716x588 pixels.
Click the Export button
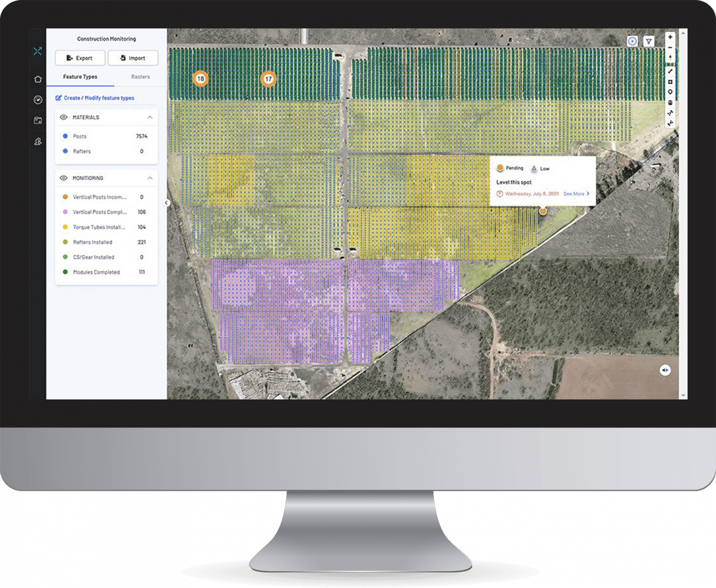(80, 58)
